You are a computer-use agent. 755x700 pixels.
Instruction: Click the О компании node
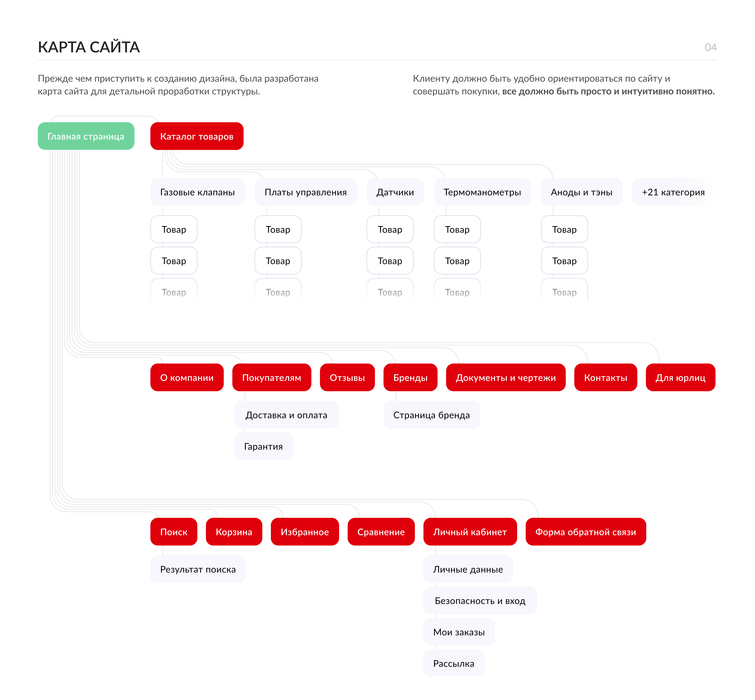tap(187, 377)
